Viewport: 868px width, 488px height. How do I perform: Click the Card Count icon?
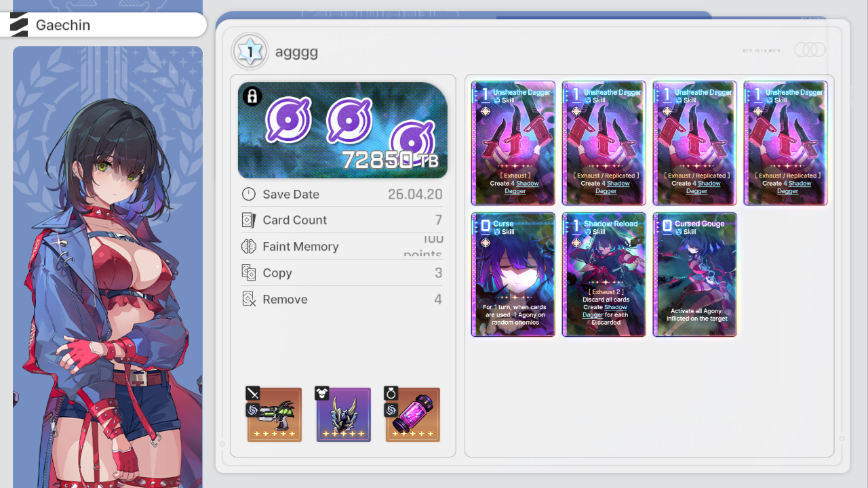pos(249,220)
